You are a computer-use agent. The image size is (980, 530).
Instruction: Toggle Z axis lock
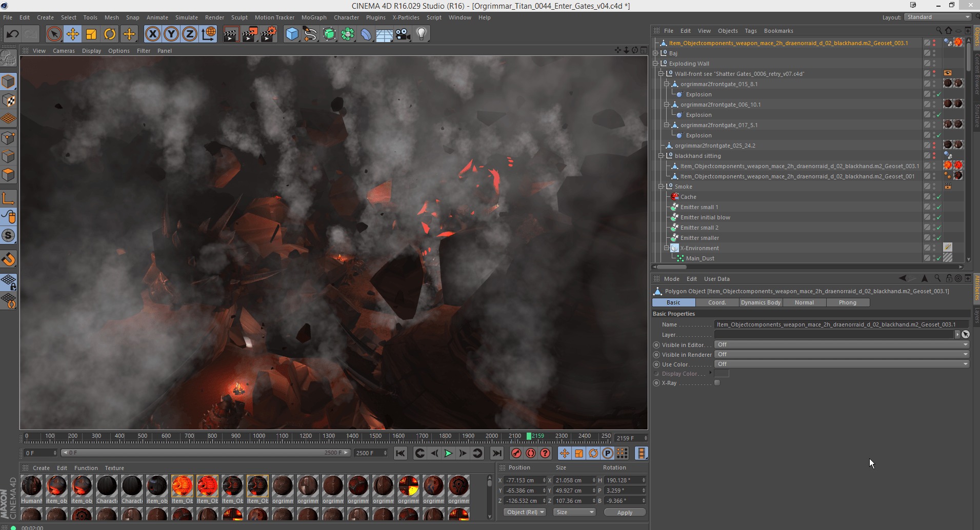click(190, 34)
